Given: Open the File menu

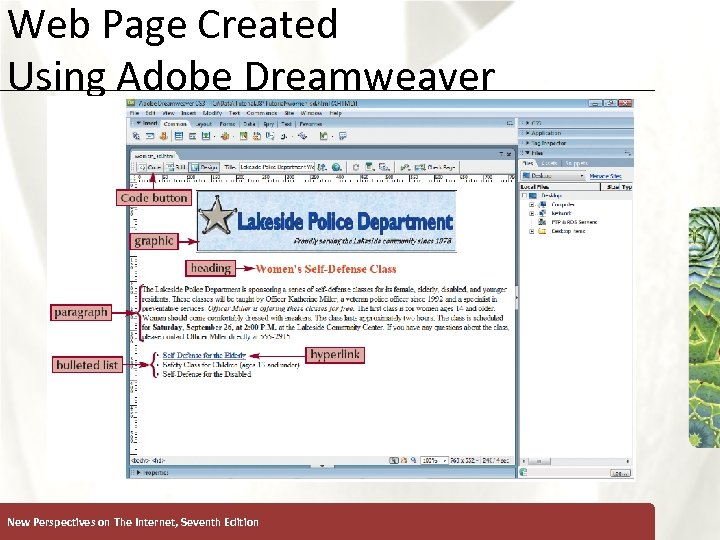Looking at the screenshot, I should 134,113.
